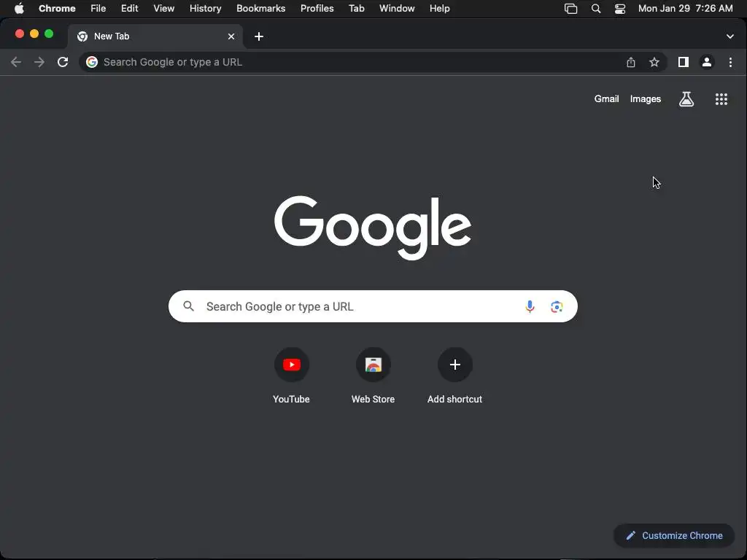Open the Tab menu
Image resolution: width=747 pixels, height=560 pixels.
356,9
